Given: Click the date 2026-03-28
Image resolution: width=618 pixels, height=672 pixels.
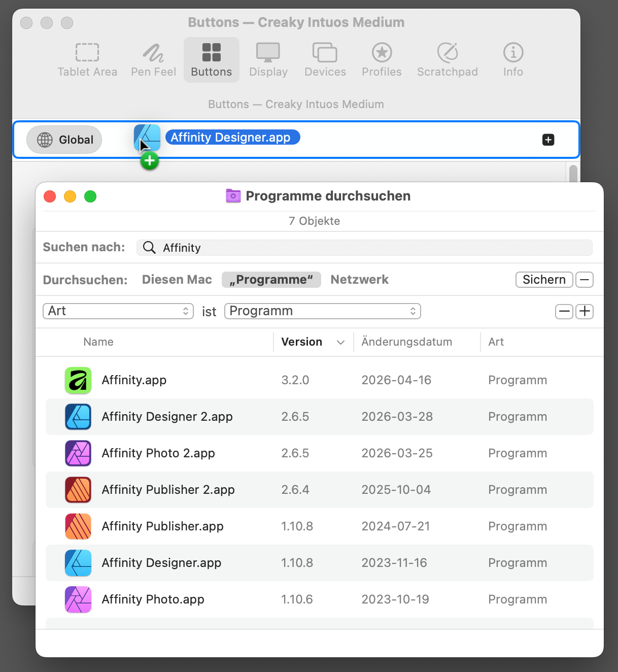Looking at the screenshot, I should pyautogui.click(x=397, y=417).
